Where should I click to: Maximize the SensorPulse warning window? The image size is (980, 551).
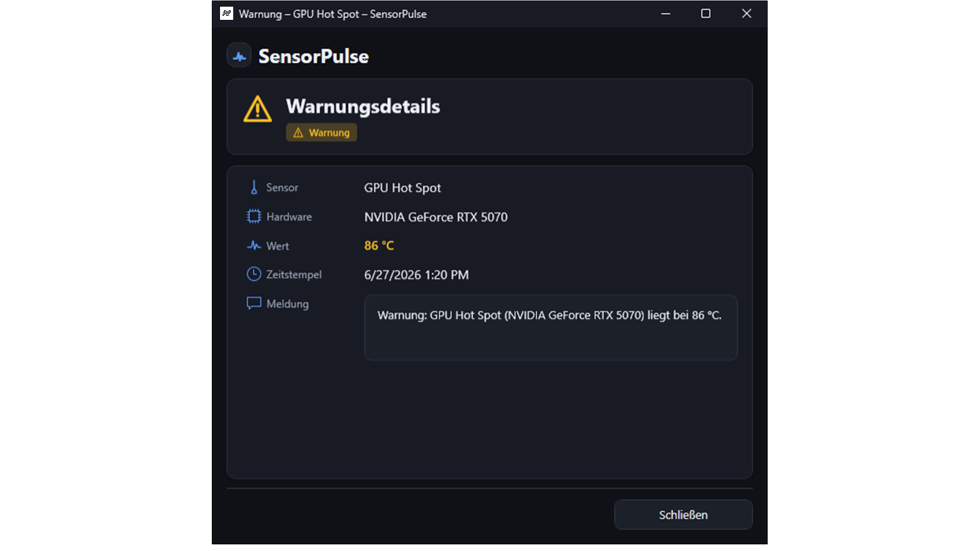pos(705,14)
